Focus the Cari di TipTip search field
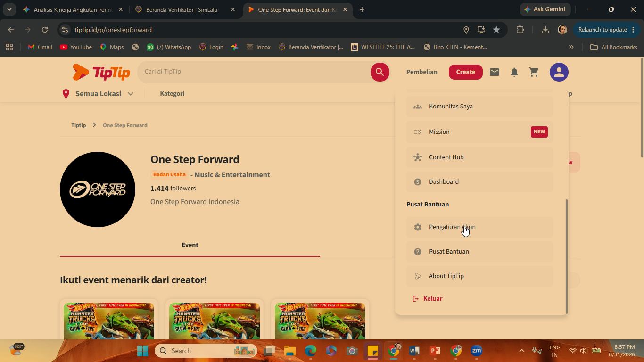Viewport: 644px width, 362px height. pyautogui.click(x=255, y=72)
